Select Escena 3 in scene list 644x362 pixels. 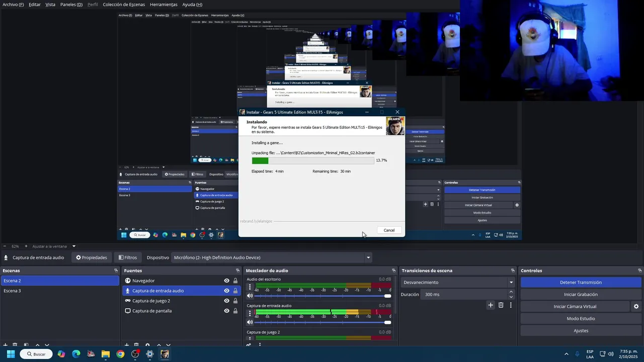pos(60,291)
